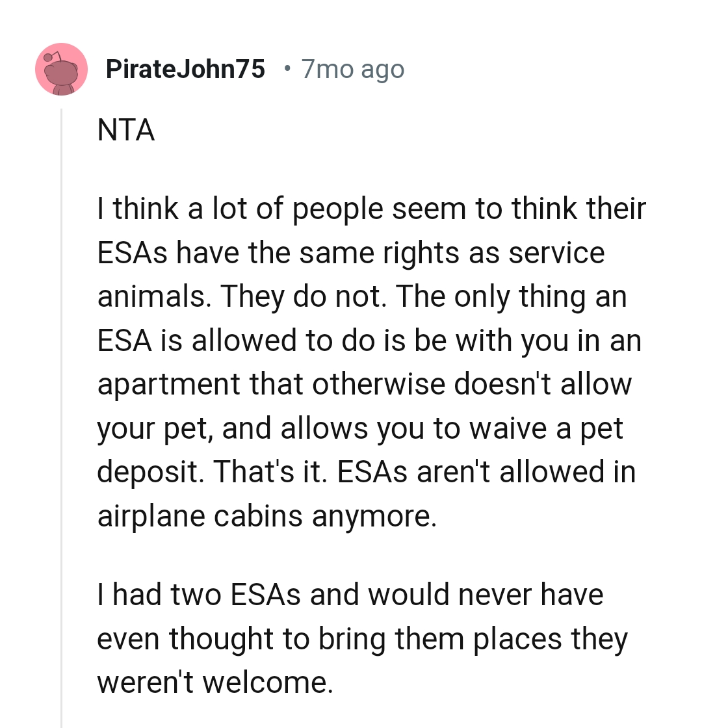Select the avatar image beside the username
The height and width of the screenshot is (728, 702).
pyautogui.click(x=61, y=70)
